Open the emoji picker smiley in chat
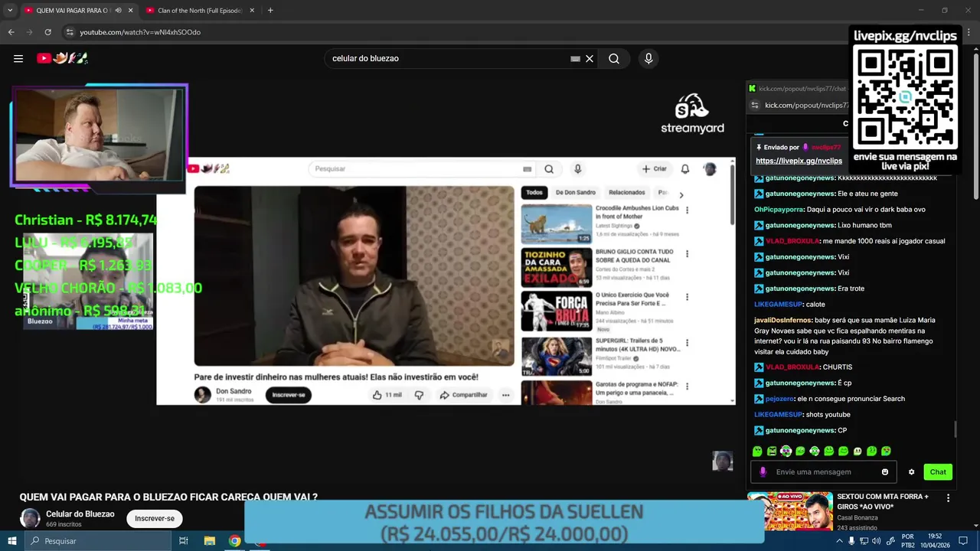This screenshot has height=551, width=980. coord(885,472)
